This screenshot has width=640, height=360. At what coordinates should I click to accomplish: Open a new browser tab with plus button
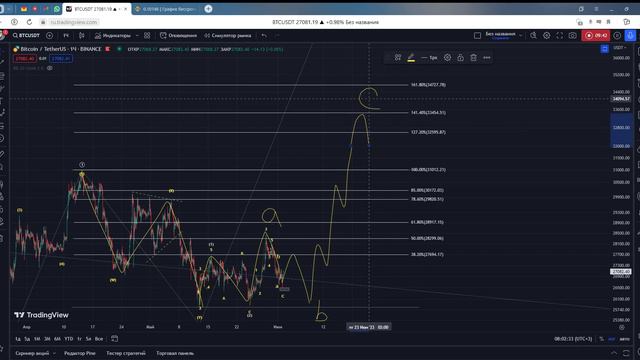click(x=208, y=9)
